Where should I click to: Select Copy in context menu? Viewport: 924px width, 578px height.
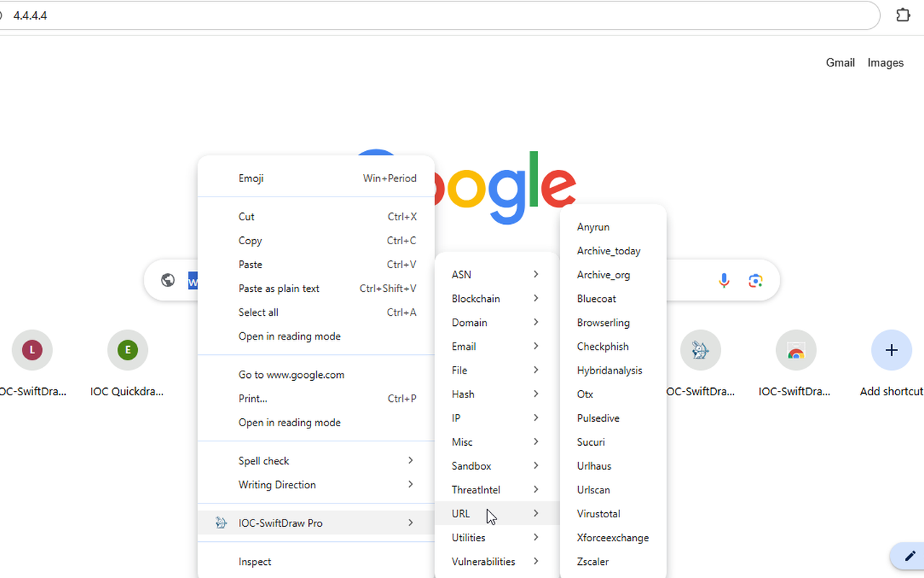click(x=316, y=241)
